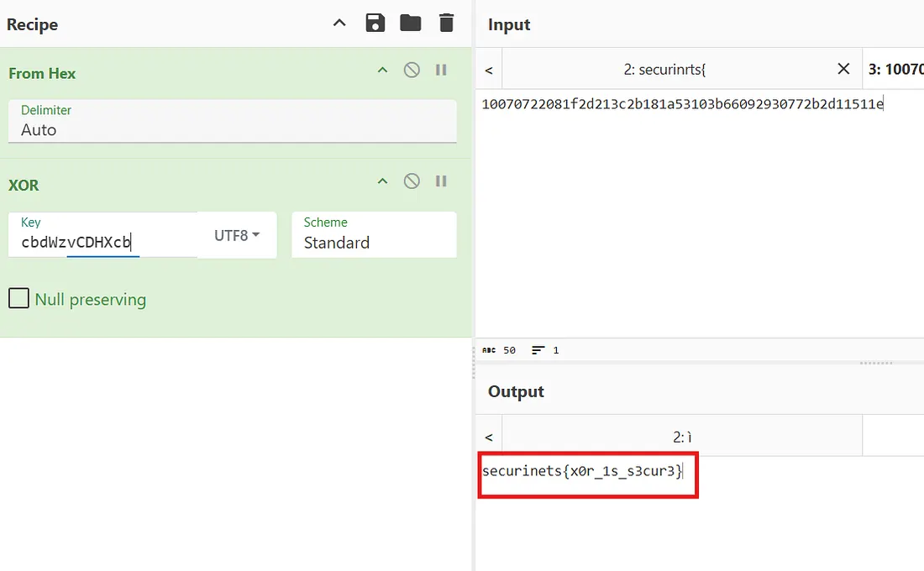
Task: Go to previous output tab arrow
Action: coord(489,437)
